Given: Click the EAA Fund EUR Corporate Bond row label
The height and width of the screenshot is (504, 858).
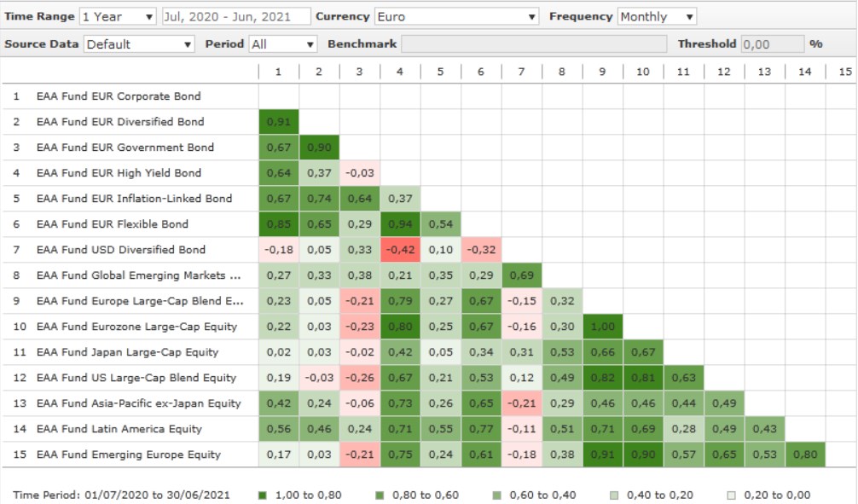Looking at the screenshot, I should [x=119, y=96].
